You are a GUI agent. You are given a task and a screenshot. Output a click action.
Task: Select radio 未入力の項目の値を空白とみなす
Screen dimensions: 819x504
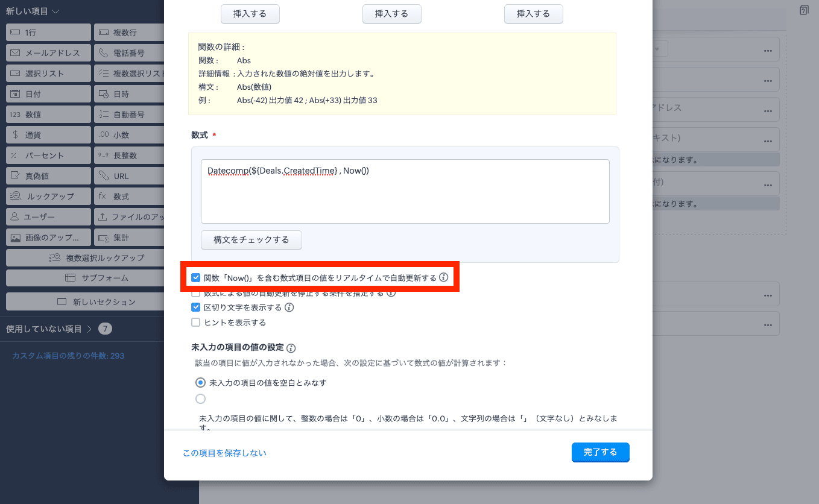coord(200,383)
